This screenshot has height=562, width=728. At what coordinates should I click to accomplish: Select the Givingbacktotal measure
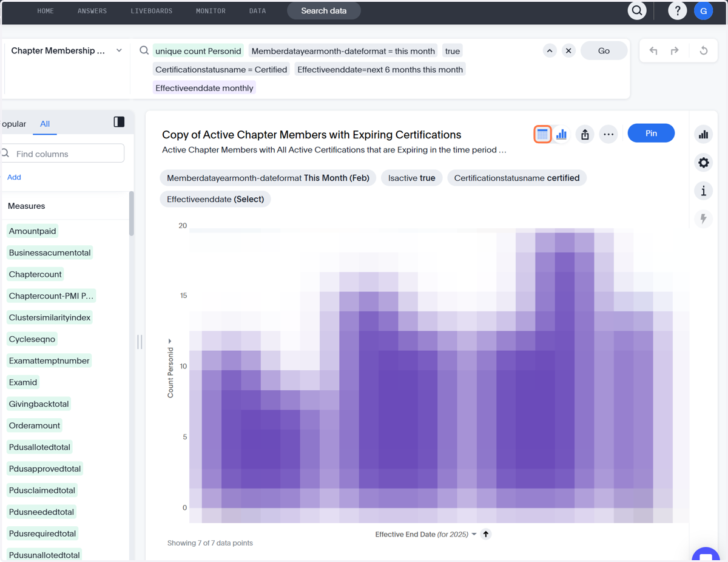point(39,404)
